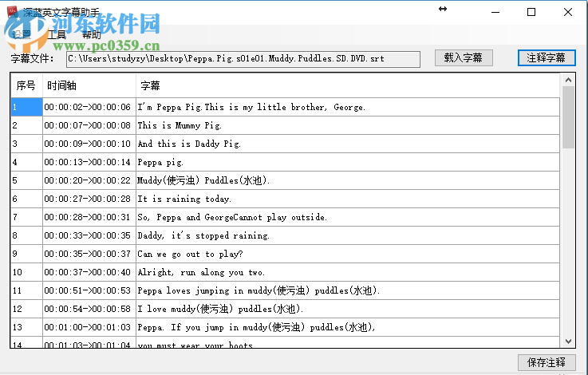
Task: Select timestamp 00:00:35->00:00:37
Action: tap(89, 254)
